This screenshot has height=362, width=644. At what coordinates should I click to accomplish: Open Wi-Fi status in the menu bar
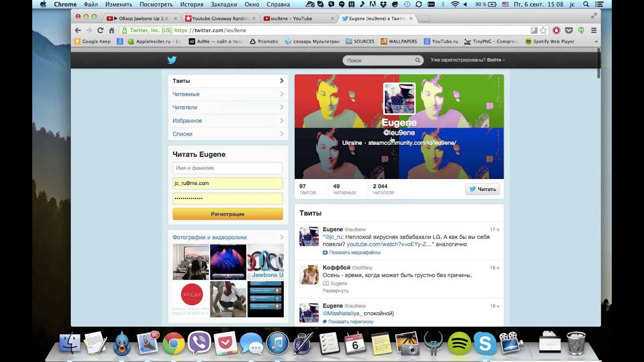pos(455,5)
